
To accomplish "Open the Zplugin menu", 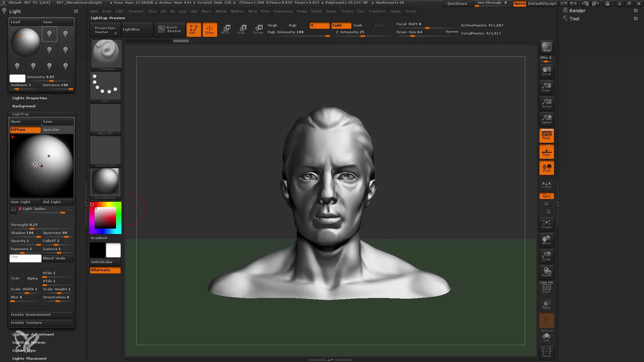I will [x=395, y=11].
